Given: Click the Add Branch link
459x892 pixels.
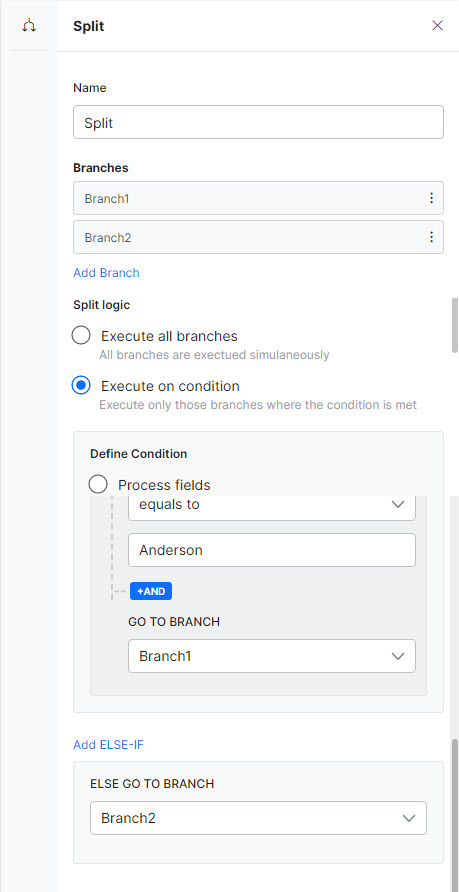Looking at the screenshot, I should (x=106, y=272).
